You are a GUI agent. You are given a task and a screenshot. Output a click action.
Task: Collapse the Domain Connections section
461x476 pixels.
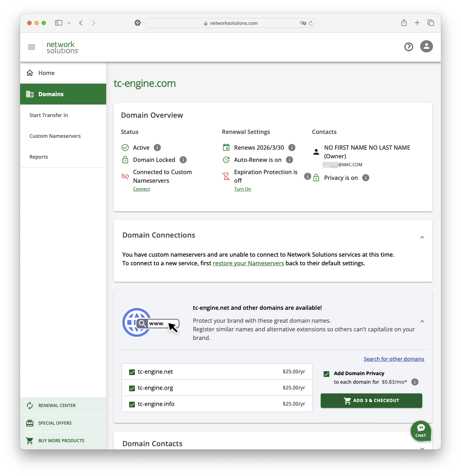coord(422,237)
